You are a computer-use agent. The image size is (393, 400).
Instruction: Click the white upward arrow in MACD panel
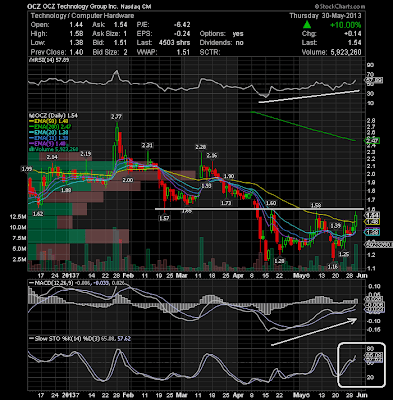tap(314, 332)
